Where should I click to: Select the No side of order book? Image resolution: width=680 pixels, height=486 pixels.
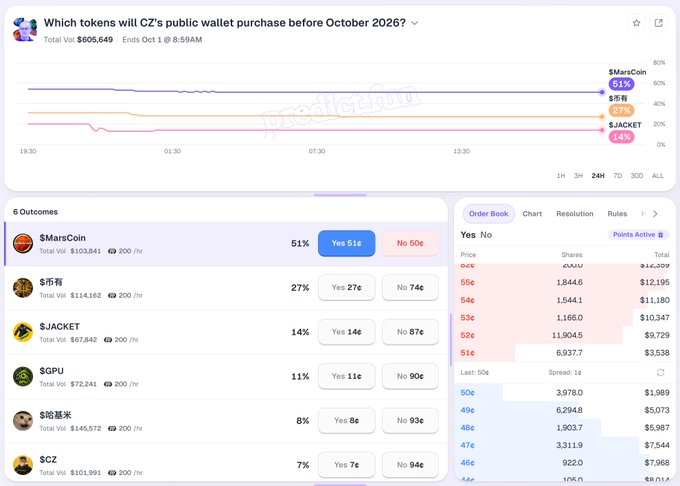(486, 235)
